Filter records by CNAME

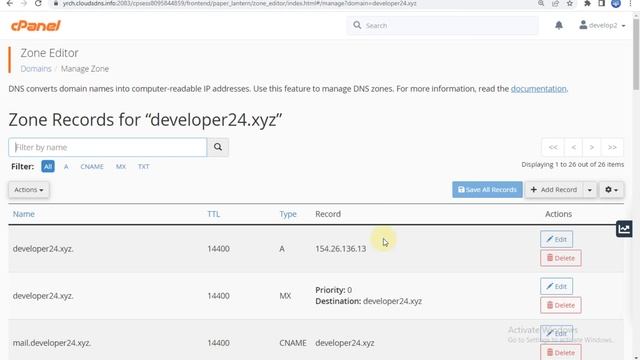[x=92, y=167]
